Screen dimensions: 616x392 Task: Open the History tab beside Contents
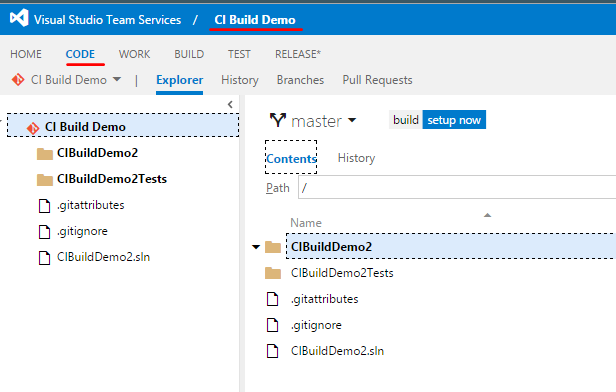coord(356,158)
